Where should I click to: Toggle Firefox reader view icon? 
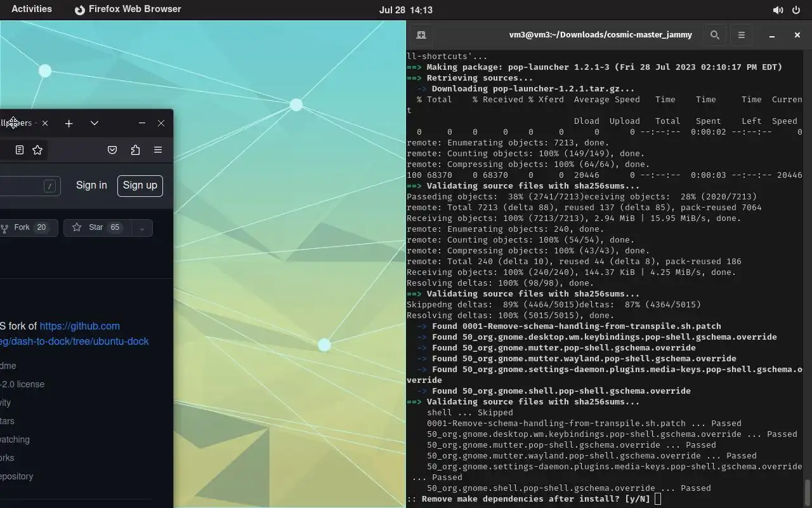[20, 150]
